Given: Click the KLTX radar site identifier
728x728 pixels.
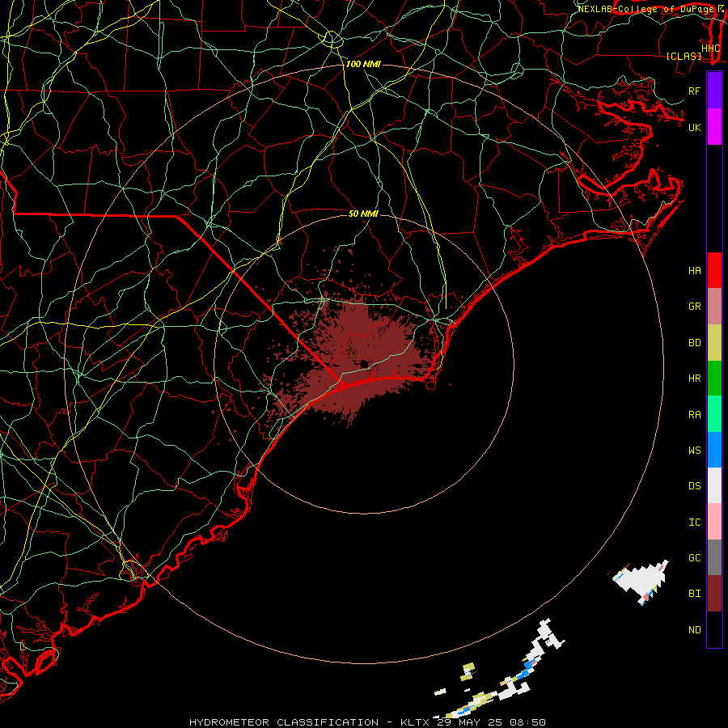Looking at the screenshot, I should [x=415, y=722].
